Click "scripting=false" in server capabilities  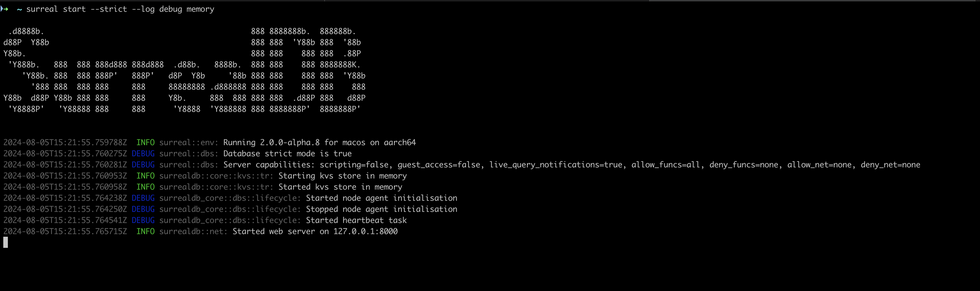click(x=354, y=165)
